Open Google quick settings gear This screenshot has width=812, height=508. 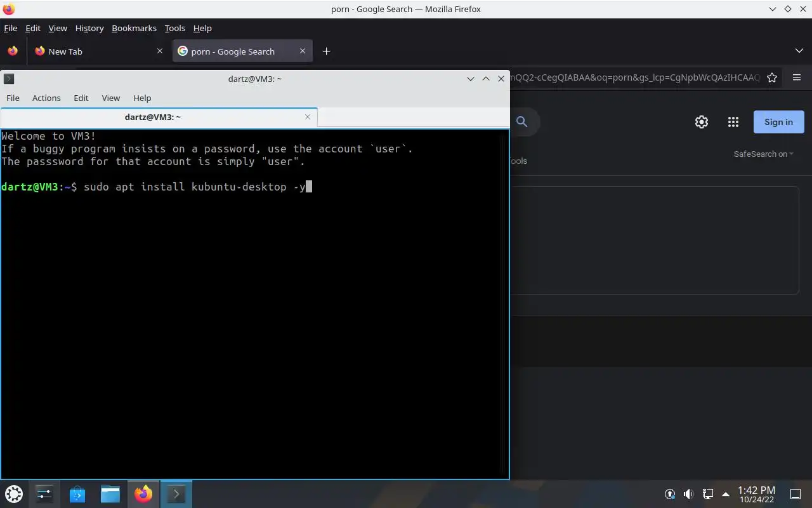702,122
